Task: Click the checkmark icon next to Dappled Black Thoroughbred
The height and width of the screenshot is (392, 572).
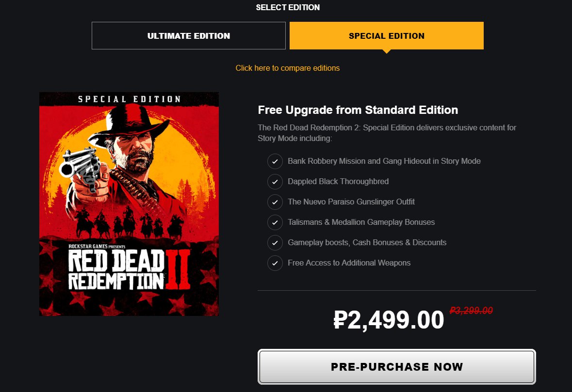Action: [275, 182]
